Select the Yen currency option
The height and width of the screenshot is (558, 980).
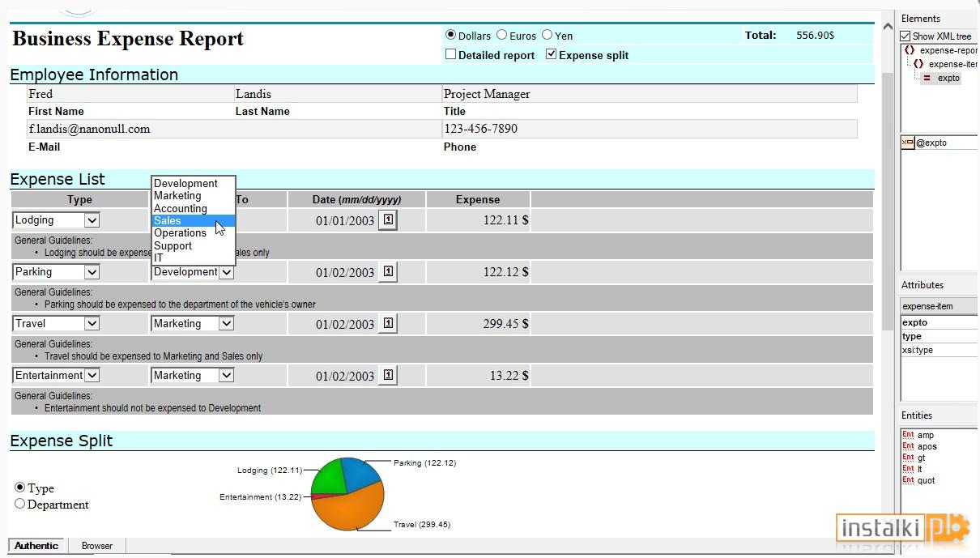[548, 35]
